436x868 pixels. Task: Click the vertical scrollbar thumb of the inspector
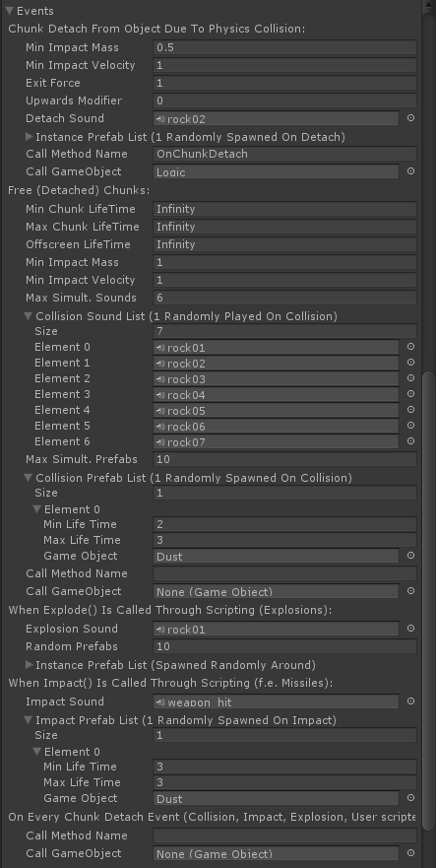[x=428, y=601]
